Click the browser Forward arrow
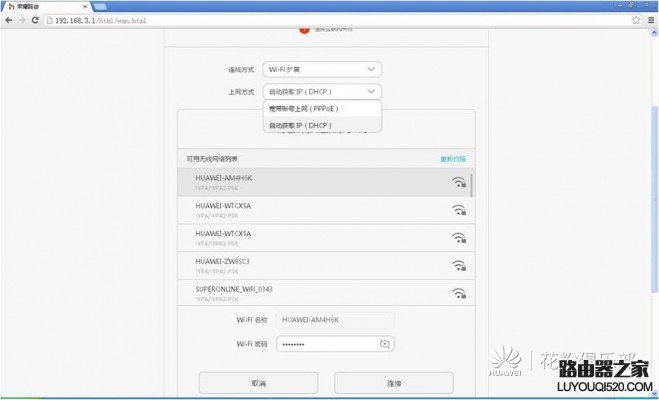Viewport: 659px width, 400px height. (x=22, y=20)
